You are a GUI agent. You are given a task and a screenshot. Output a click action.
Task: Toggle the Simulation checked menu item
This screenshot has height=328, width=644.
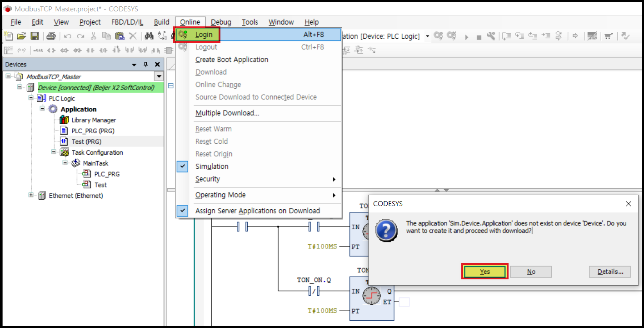(x=212, y=167)
